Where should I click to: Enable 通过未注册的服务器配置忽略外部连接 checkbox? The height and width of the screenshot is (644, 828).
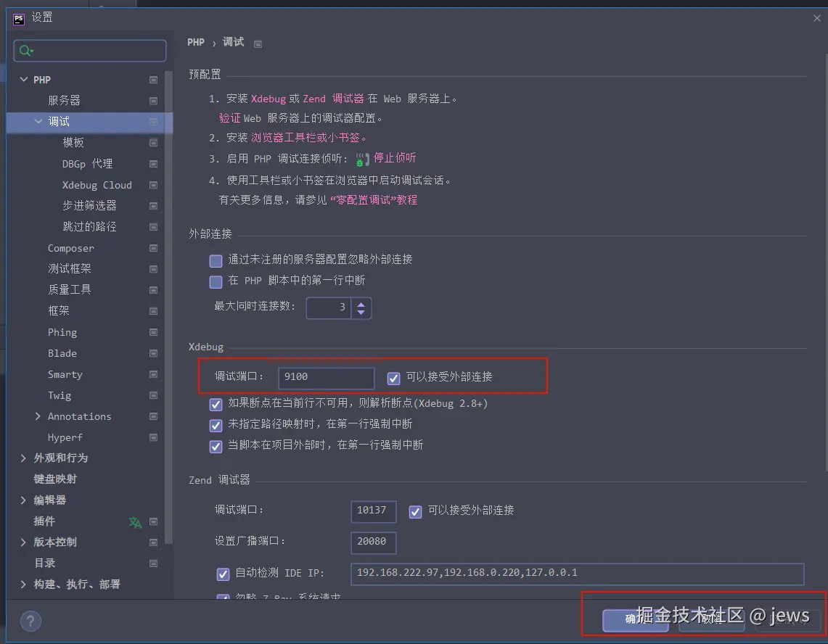216,260
